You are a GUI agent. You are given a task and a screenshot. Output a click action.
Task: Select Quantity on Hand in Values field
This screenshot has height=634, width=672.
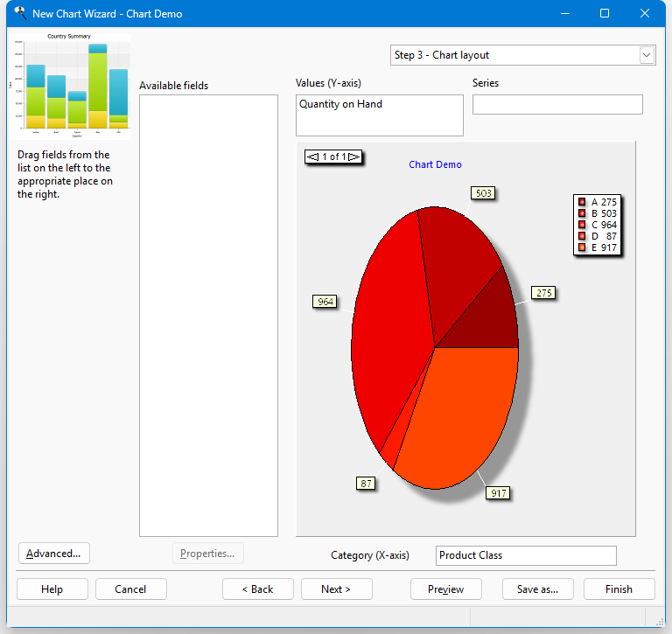tap(340, 104)
